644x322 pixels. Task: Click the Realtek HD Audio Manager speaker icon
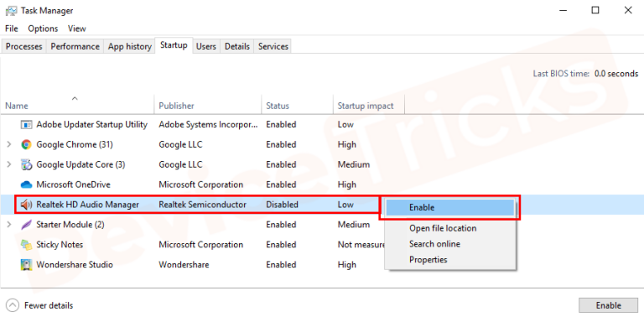click(26, 205)
